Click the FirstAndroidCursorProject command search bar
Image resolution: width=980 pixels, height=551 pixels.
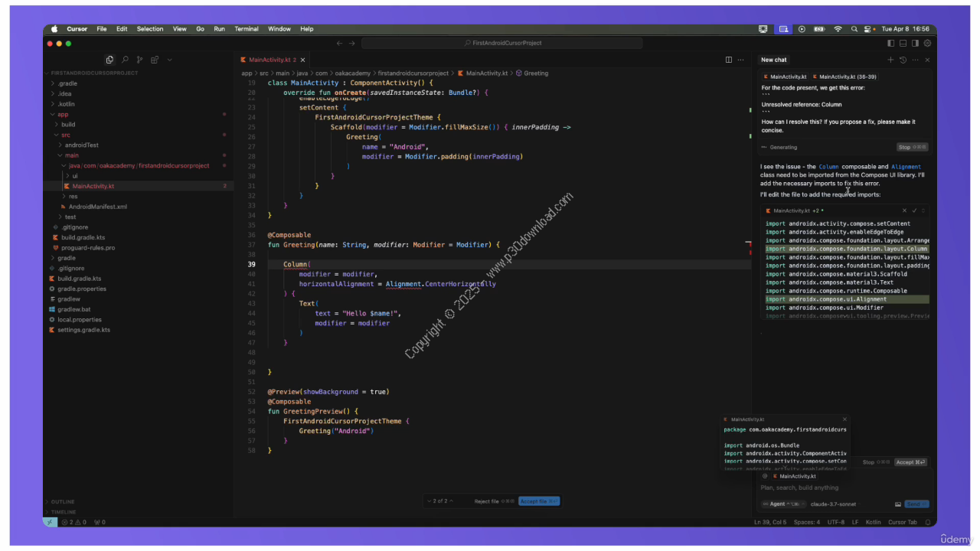(501, 43)
